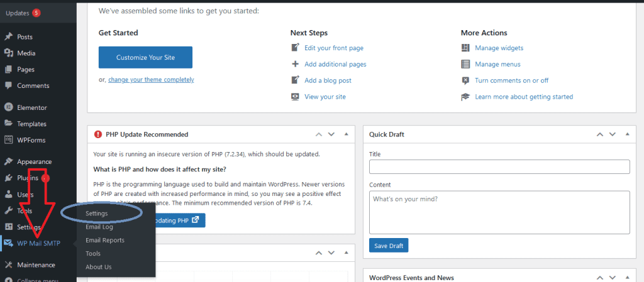Click the WPForms icon
This screenshot has height=282, width=644.
tap(8, 140)
